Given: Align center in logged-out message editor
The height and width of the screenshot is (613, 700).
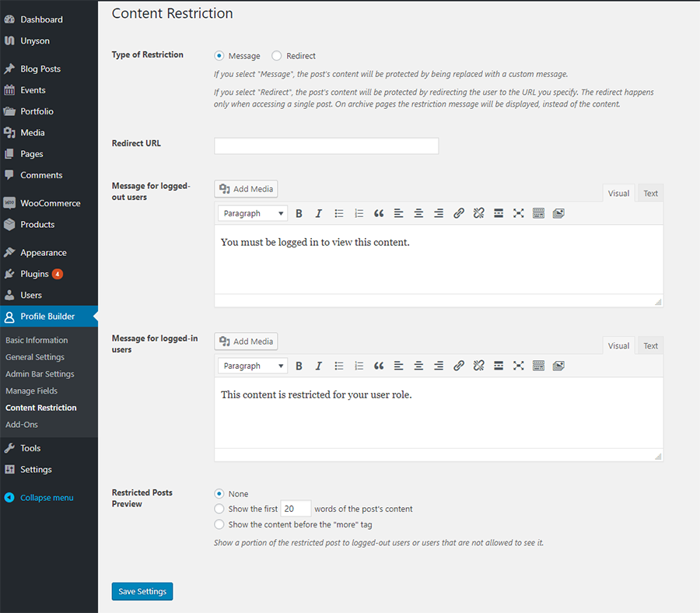Looking at the screenshot, I should tap(418, 213).
